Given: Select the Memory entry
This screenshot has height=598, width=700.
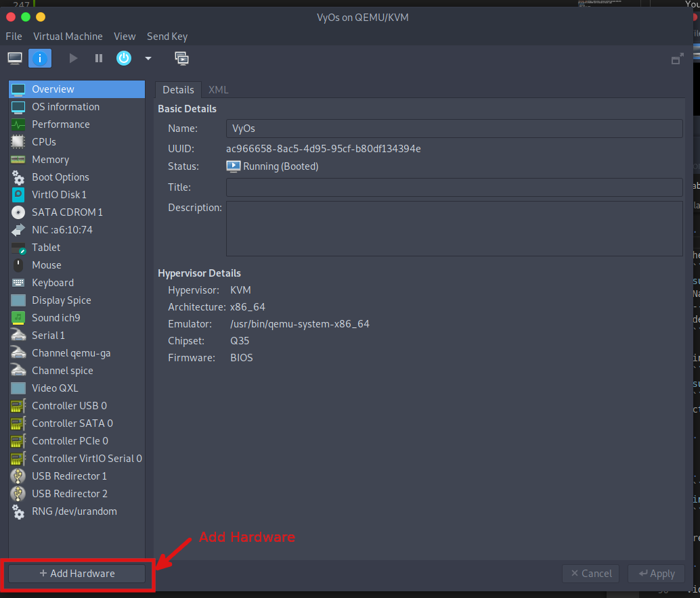Looking at the screenshot, I should (76, 160).
